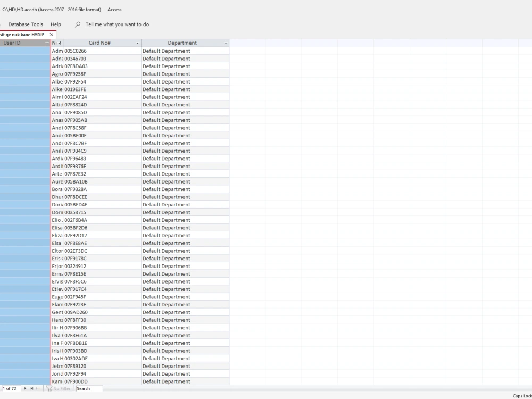Click card number cell 00346703
The width and height of the screenshot is (532, 399).
pyautogui.click(x=102, y=59)
